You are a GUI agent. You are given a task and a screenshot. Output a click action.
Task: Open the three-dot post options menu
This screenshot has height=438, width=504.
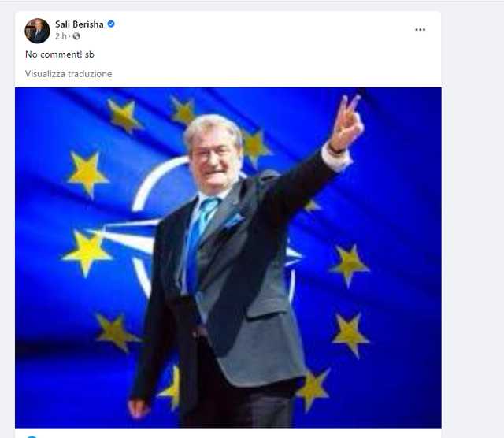tap(420, 30)
